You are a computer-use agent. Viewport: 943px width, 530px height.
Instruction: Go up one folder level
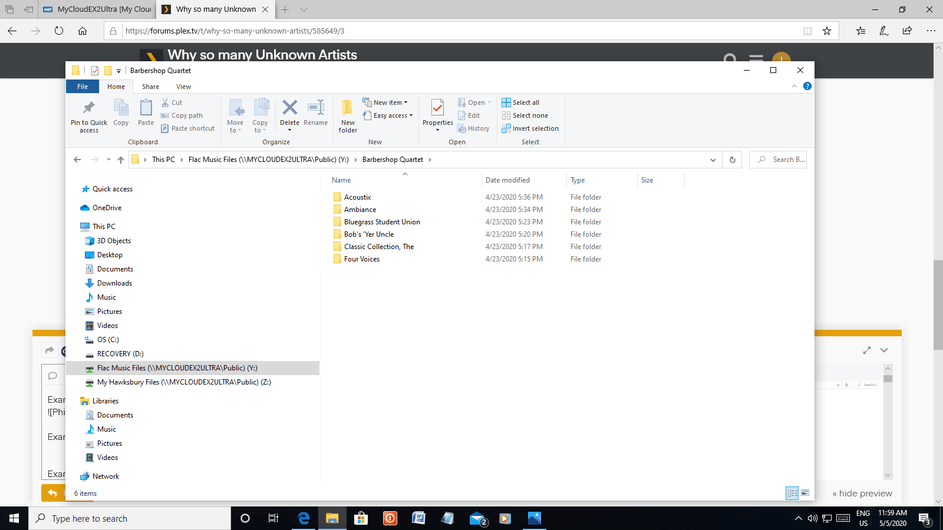click(121, 159)
